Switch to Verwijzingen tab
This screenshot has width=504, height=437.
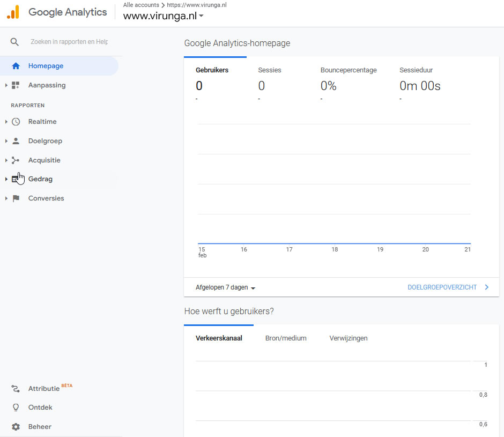(349, 338)
